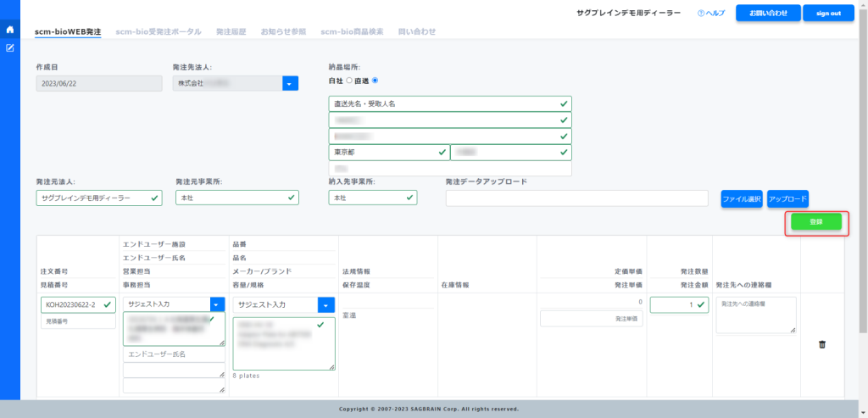The width and height of the screenshot is (868, 418).
Task: Go to the scm-bio商品検索 tab
Action: click(352, 31)
